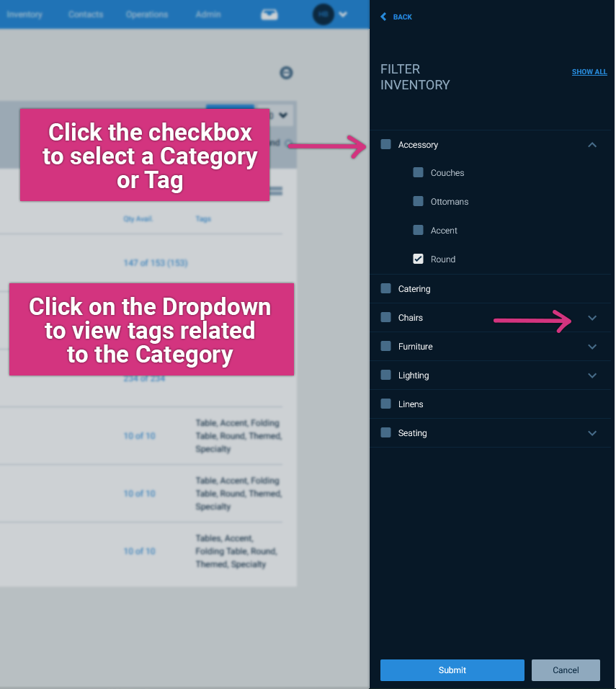Cancel the filter changes
Image resolution: width=616 pixels, height=689 pixels.
point(566,670)
